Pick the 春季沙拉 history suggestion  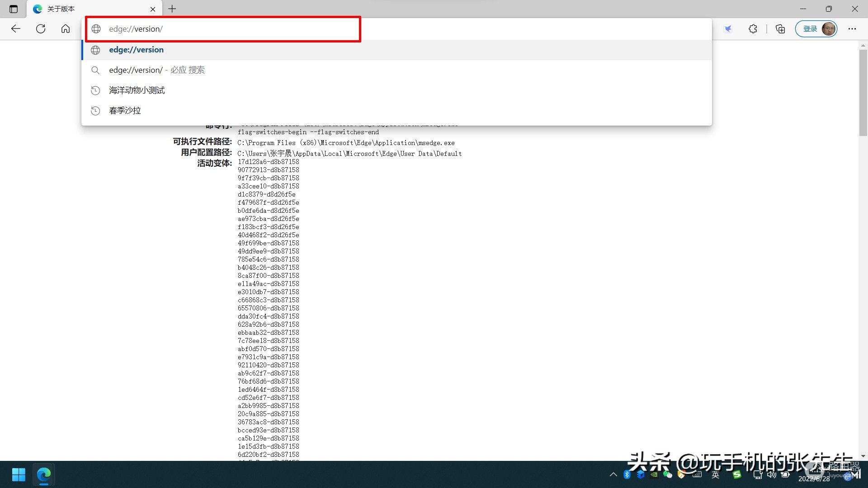coord(396,111)
